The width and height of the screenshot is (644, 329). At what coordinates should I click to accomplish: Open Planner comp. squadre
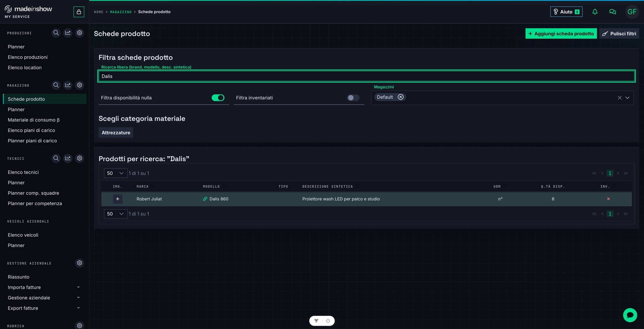pyautogui.click(x=33, y=193)
